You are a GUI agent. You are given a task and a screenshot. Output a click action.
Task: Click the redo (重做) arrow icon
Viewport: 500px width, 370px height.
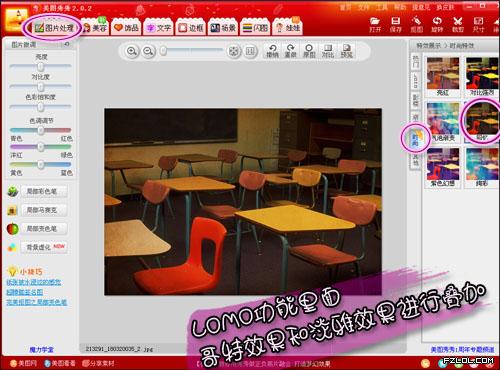point(291,51)
